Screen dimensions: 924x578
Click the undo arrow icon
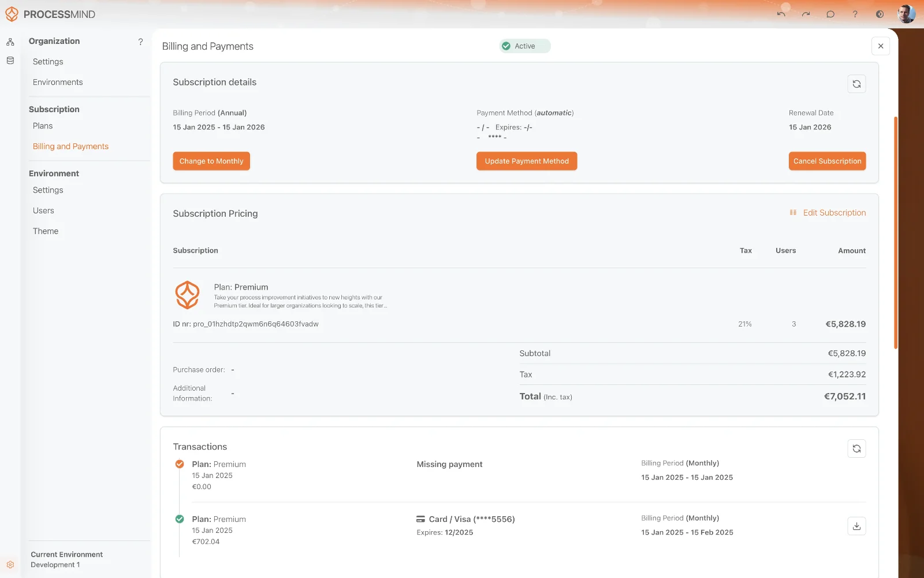pos(781,14)
